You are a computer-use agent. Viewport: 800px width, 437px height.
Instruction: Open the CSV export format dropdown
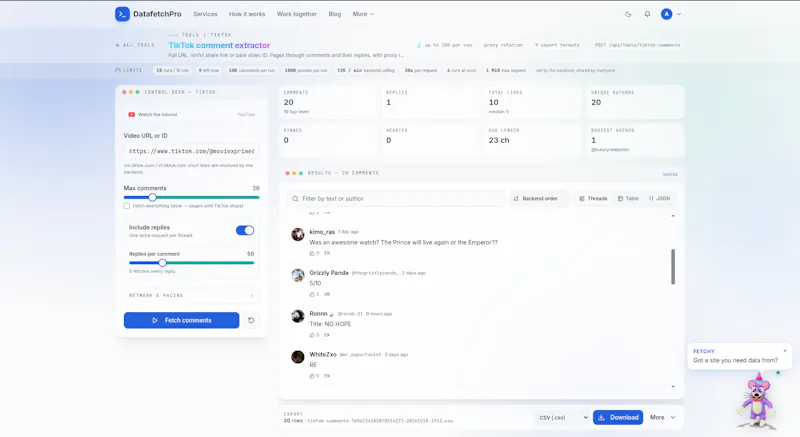[562, 418]
